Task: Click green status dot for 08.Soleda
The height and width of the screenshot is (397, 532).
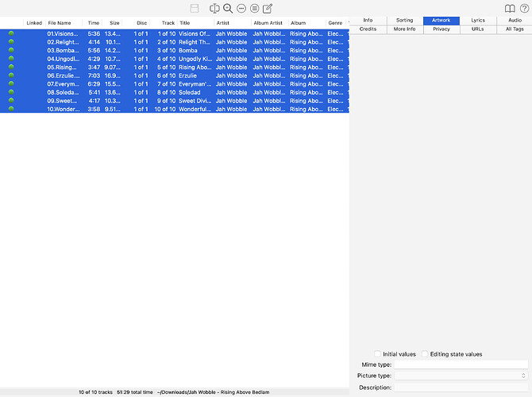Action: coord(11,92)
